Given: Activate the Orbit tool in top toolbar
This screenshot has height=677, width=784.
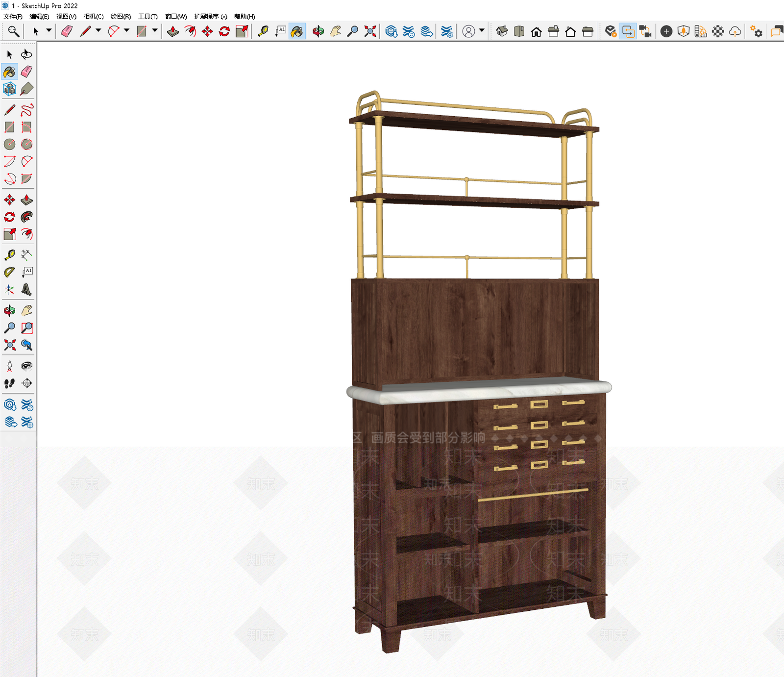Looking at the screenshot, I should pyautogui.click(x=318, y=31).
